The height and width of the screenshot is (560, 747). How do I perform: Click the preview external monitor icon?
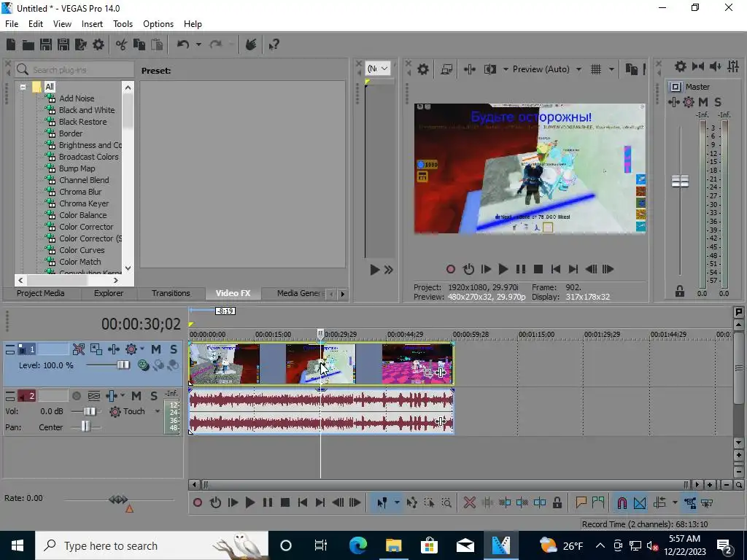pos(446,69)
